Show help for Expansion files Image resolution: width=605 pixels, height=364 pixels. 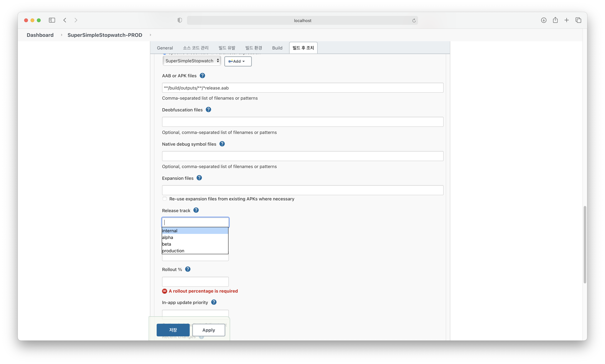click(199, 178)
